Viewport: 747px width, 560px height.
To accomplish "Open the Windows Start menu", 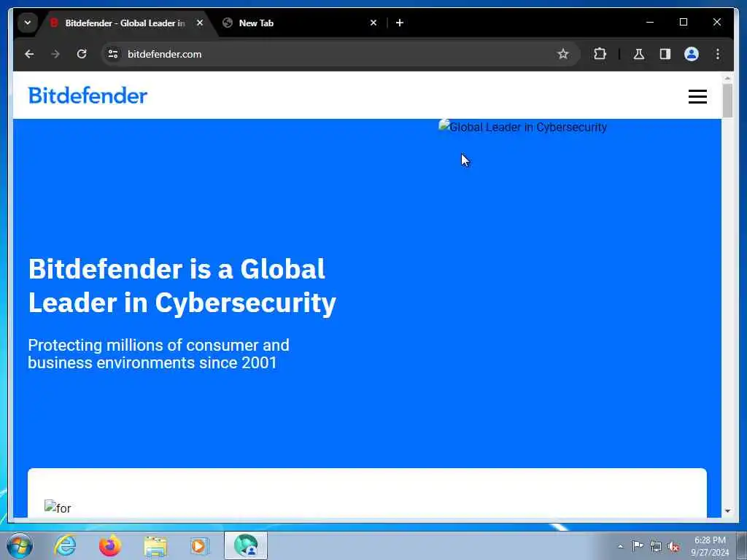I will [20, 545].
